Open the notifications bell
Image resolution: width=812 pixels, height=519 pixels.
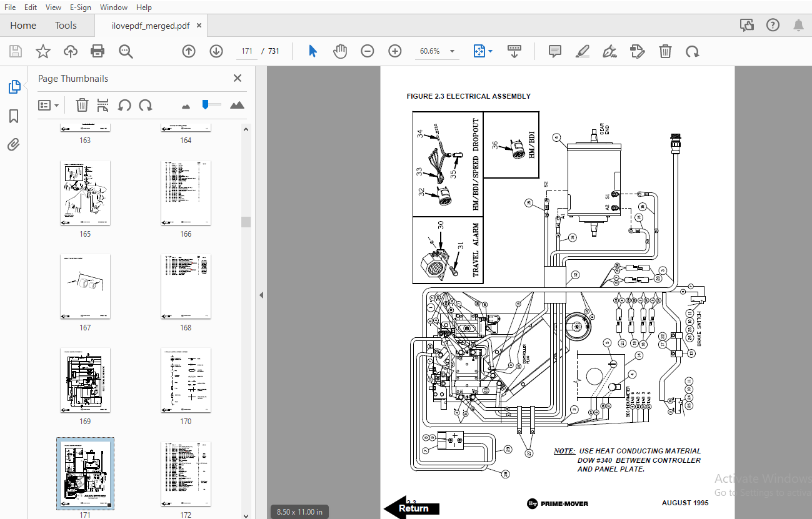click(x=798, y=25)
